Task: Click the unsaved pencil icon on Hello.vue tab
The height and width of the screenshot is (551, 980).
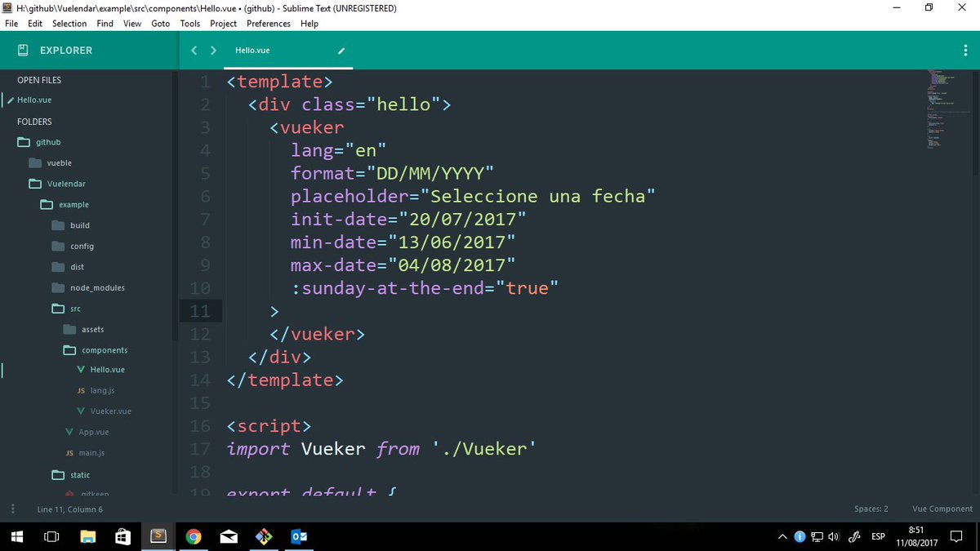Action: [342, 51]
